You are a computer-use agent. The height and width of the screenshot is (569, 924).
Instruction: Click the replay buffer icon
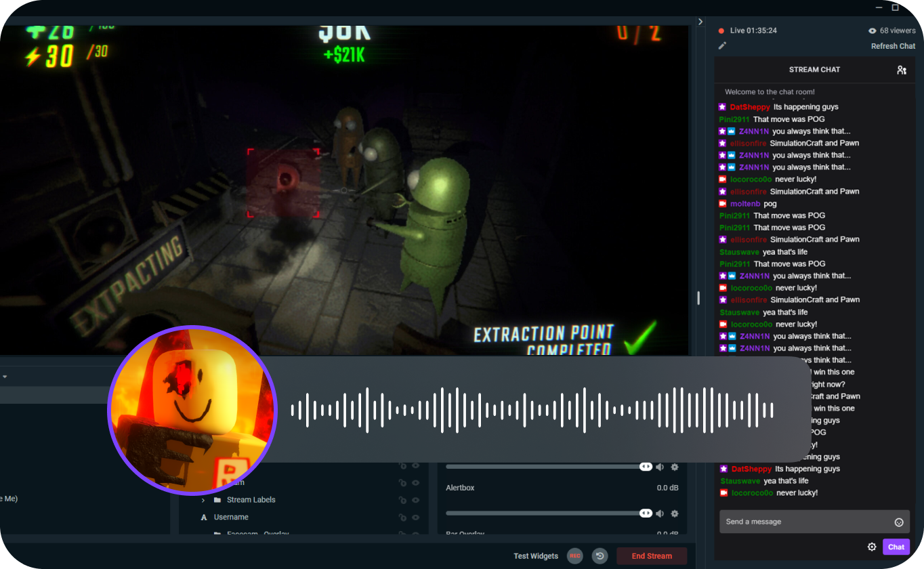click(x=600, y=556)
